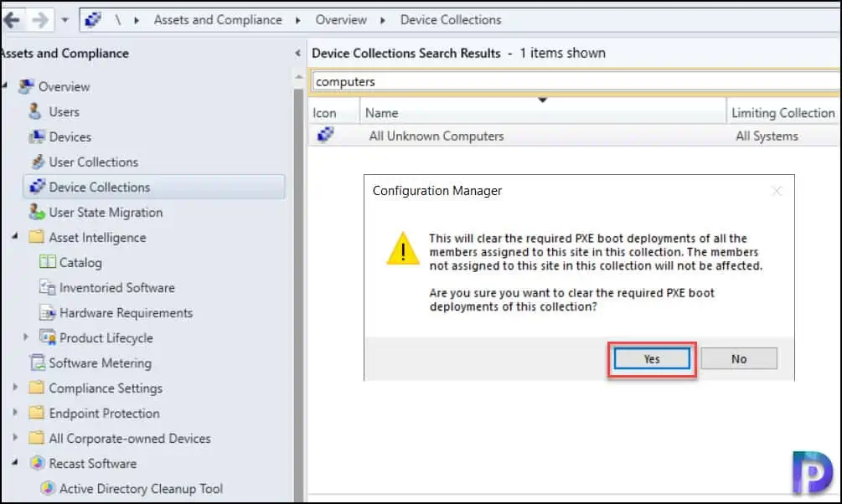Screen dimensions: 842x504
Task: Click the Overview node icon
Action: 26,86
